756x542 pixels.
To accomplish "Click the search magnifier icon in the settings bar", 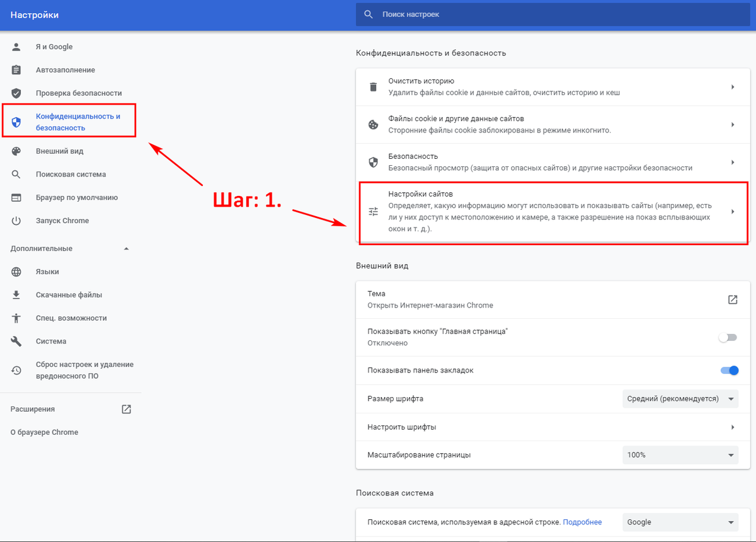I will coord(369,14).
